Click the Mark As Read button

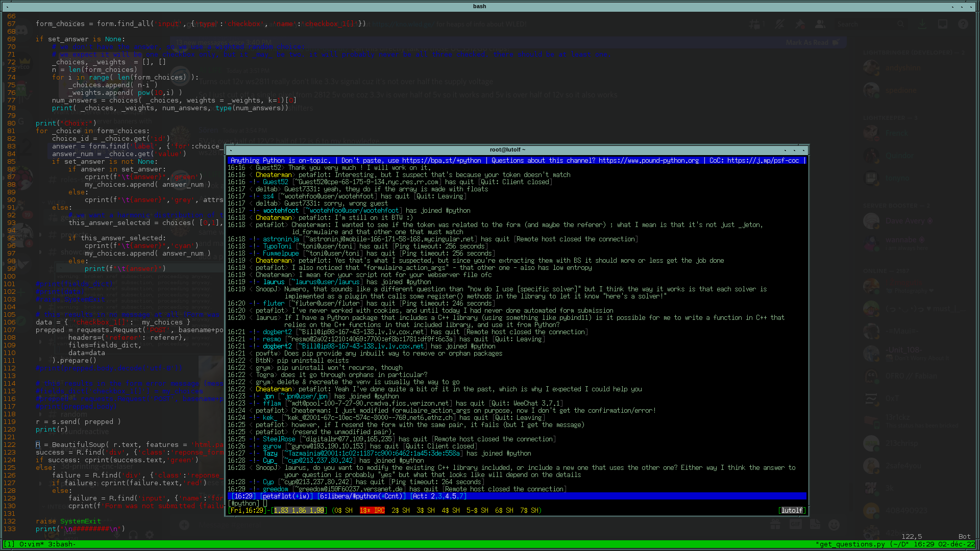coord(812,42)
